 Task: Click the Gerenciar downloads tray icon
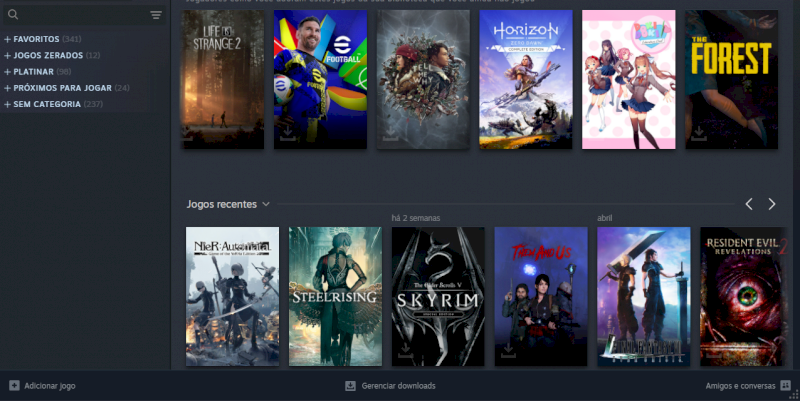tap(351, 386)
